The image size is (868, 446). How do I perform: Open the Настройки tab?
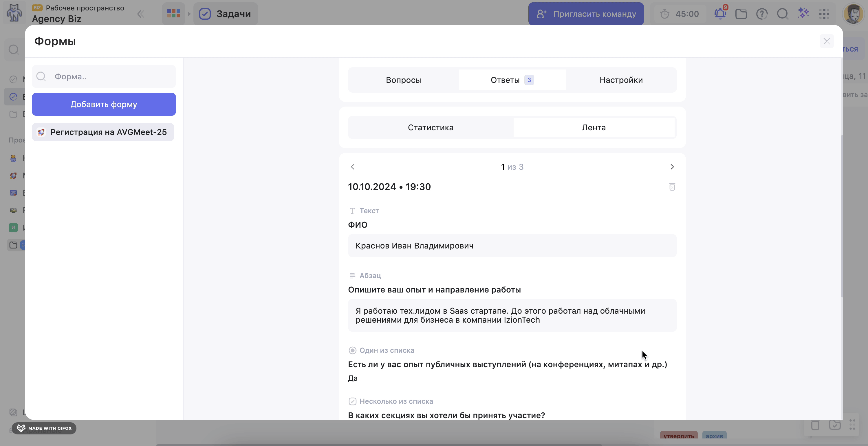pyautogui.click(x=621, y=80)
